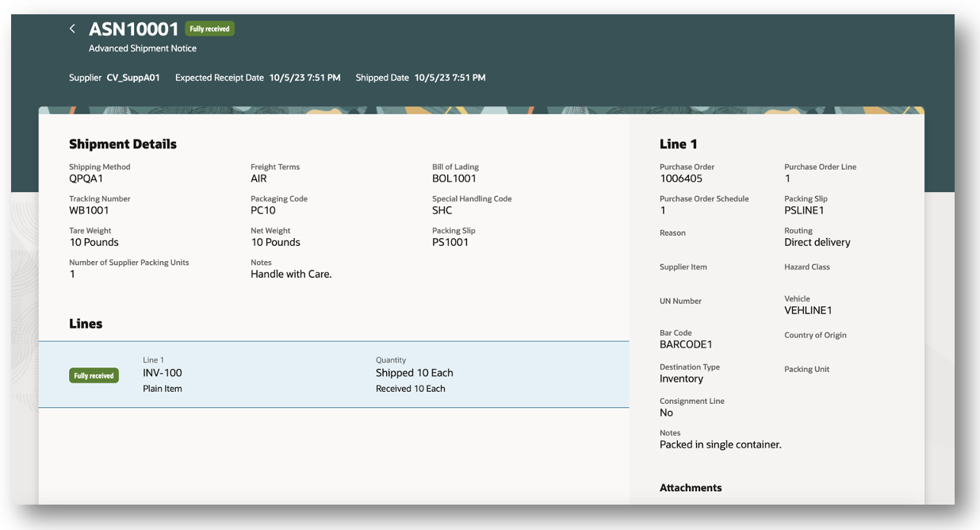Viewport: 980px width, 530px height.
Task: Click the Hazard Class field label
Action: (807, 267)
